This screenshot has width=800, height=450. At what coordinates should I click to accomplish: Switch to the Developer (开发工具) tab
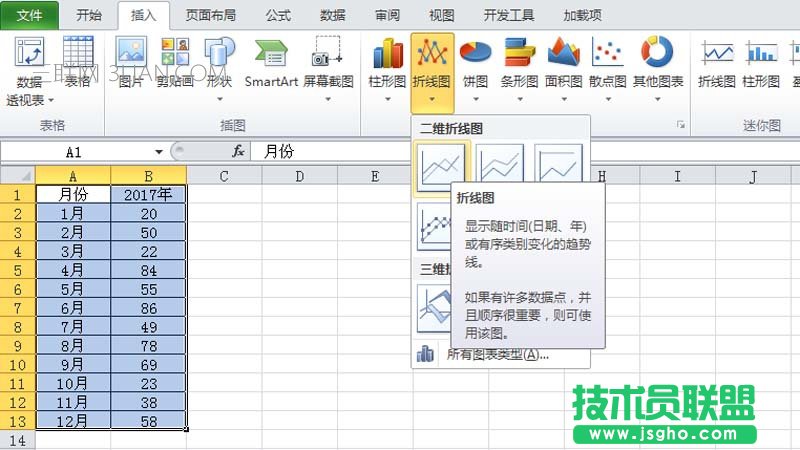point(509,15)
